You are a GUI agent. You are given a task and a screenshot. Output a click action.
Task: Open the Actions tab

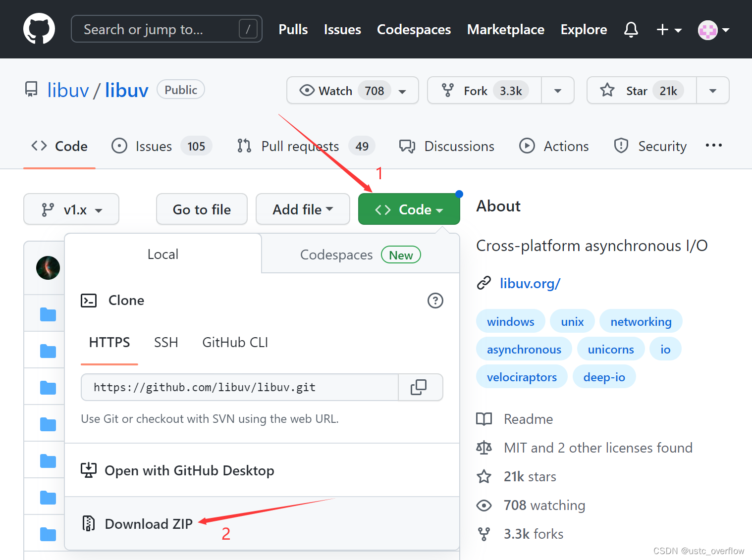554,146
